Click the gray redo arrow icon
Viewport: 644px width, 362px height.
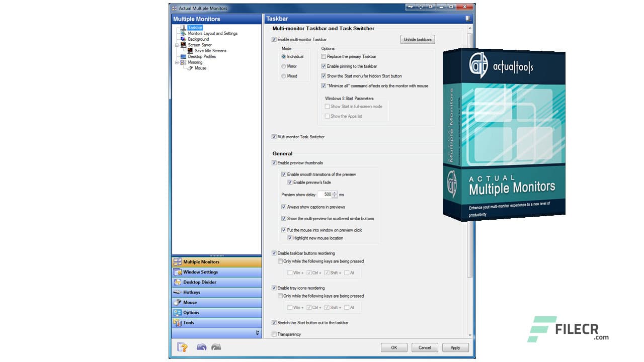pos(216,347)
